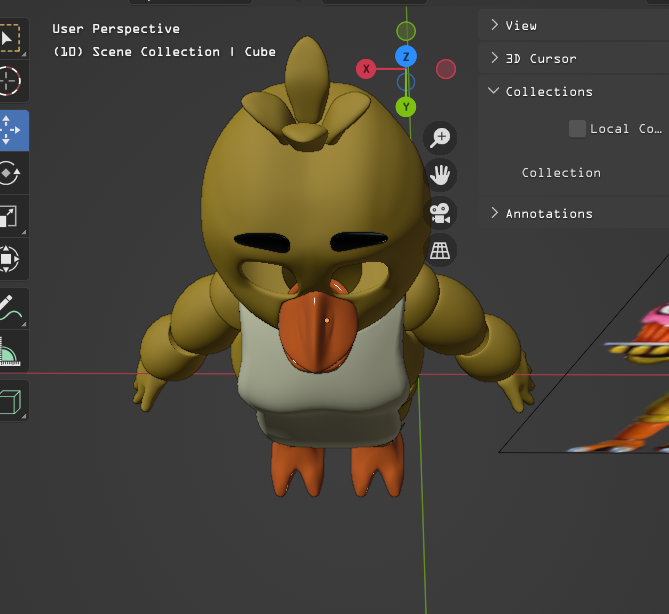Click the blue Z axis gizmo
Image resolution: width=669 pixels, height=614 pixels.
(x=406, y=56)
